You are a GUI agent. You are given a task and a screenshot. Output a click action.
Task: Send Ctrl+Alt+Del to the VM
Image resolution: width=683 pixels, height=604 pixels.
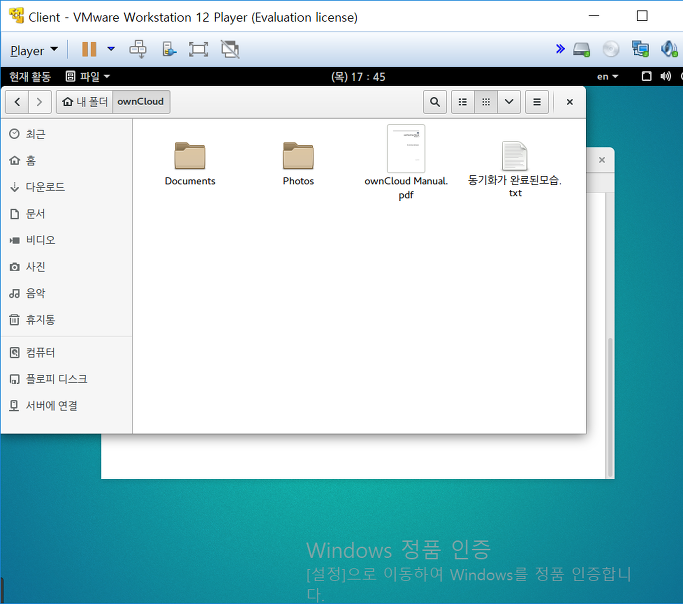point(138,49)
